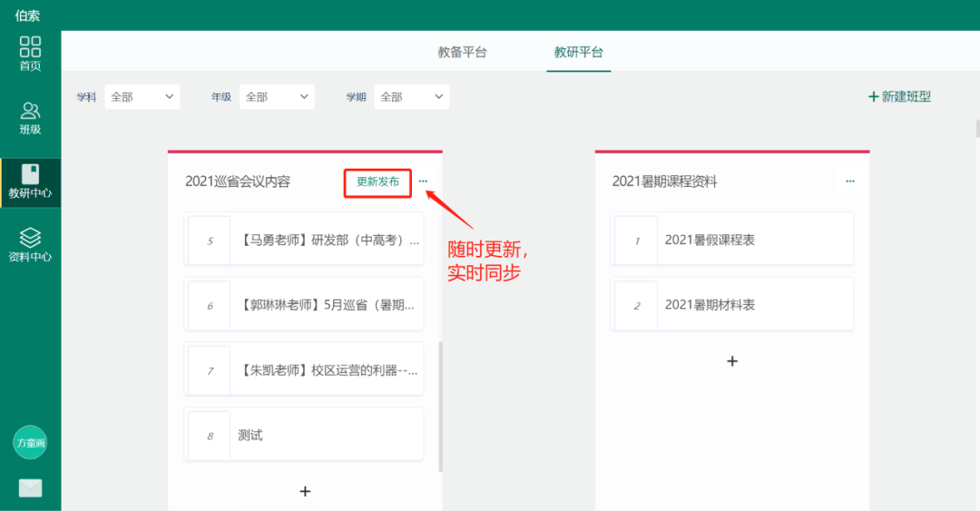Switch to the 教研平台 tab
The image size is (980, 511).
coord(578,52)
